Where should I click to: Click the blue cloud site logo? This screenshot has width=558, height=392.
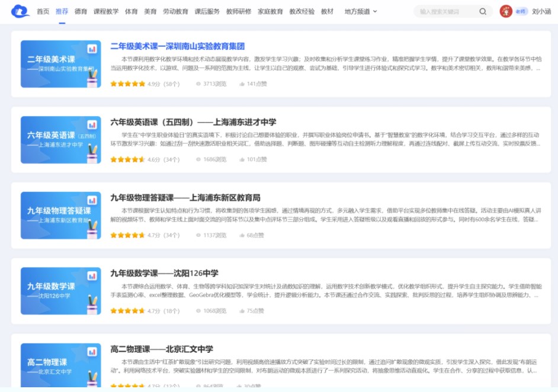point(20,11)
